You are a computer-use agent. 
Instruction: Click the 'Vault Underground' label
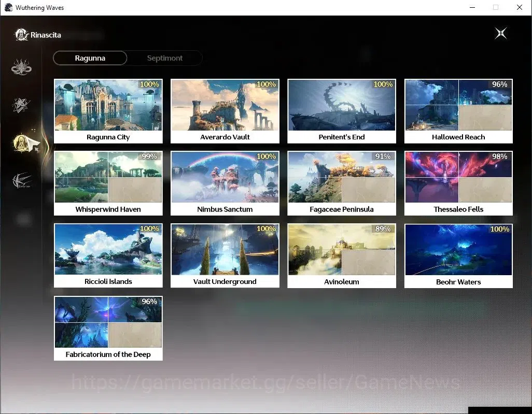[225, 281]
